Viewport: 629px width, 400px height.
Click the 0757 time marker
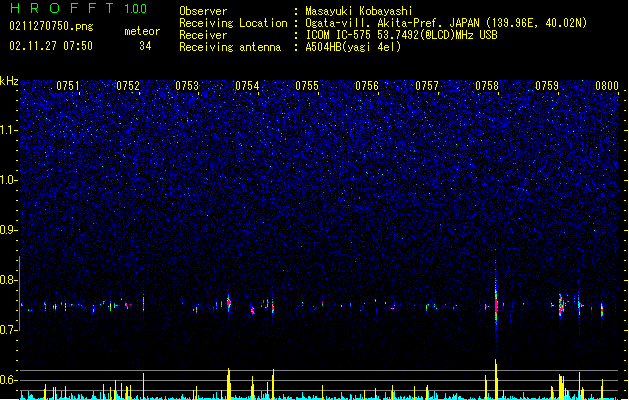[427, 86]
